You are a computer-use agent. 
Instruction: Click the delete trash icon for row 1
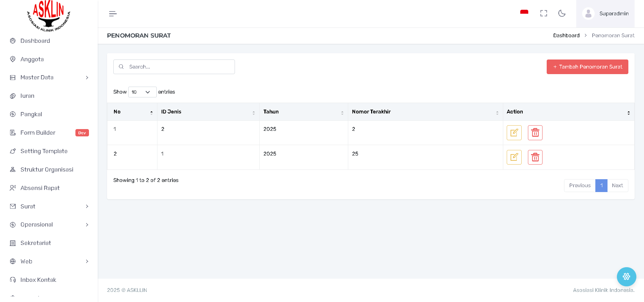[x=535, y=133]
